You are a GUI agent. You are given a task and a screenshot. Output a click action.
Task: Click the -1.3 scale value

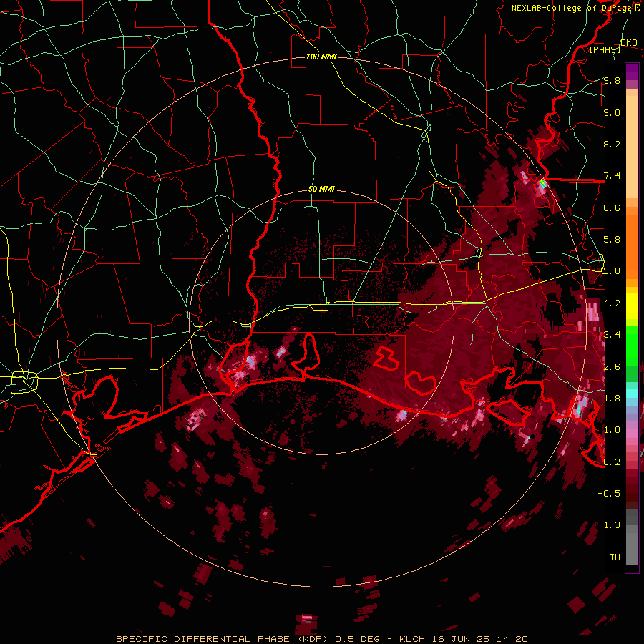609,525
